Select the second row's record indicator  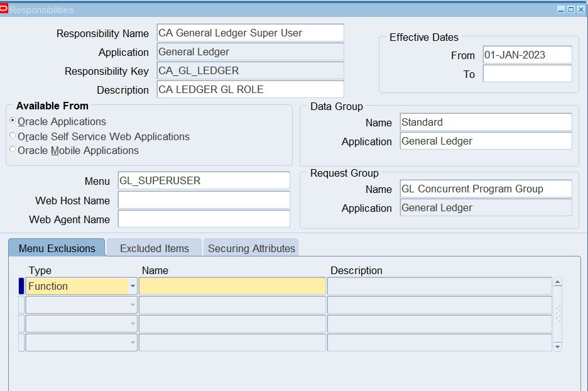(21, 305)
